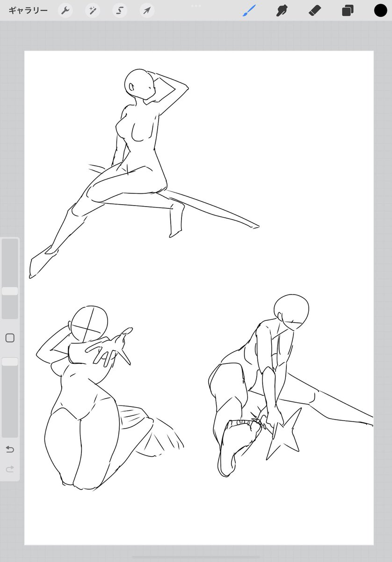
Task: Redo with the redo arrow
Action: coord(10,469)
